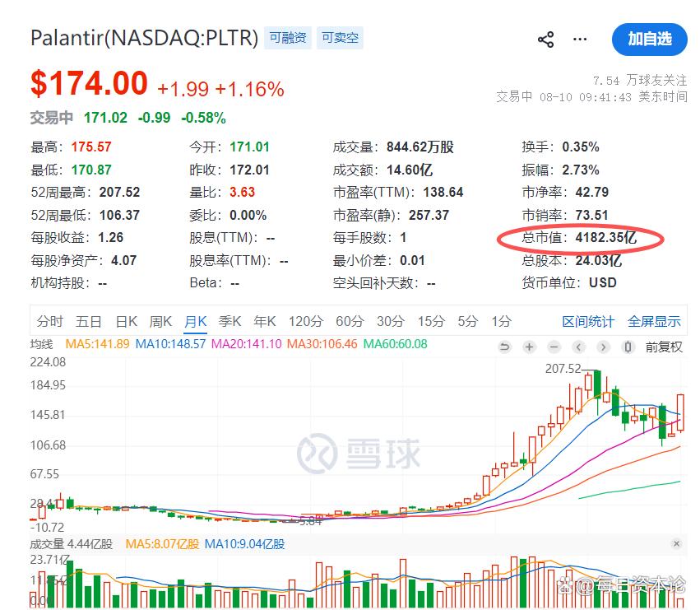Click the 可融资 tag
700x610 pixels.
click(x=288, y=38)
